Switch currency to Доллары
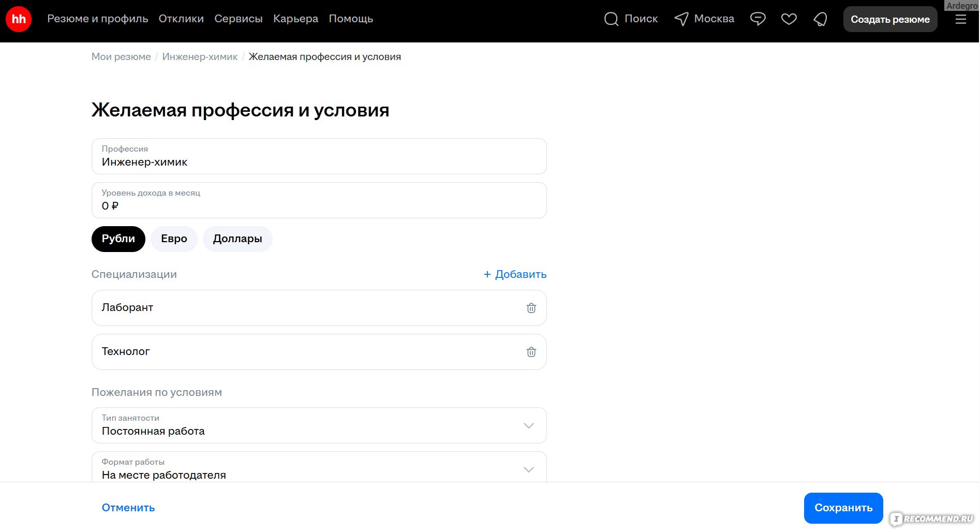The height and width of the screenshot is (532, 980). [237, 239]
